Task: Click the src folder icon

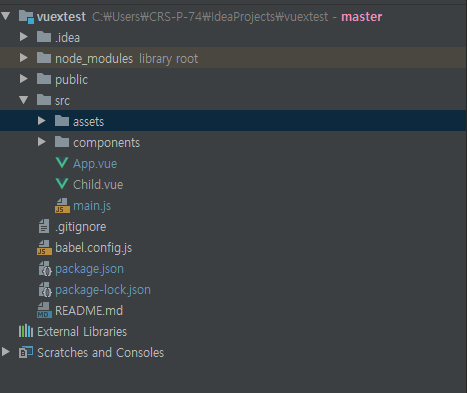Action: pos(44,100)
